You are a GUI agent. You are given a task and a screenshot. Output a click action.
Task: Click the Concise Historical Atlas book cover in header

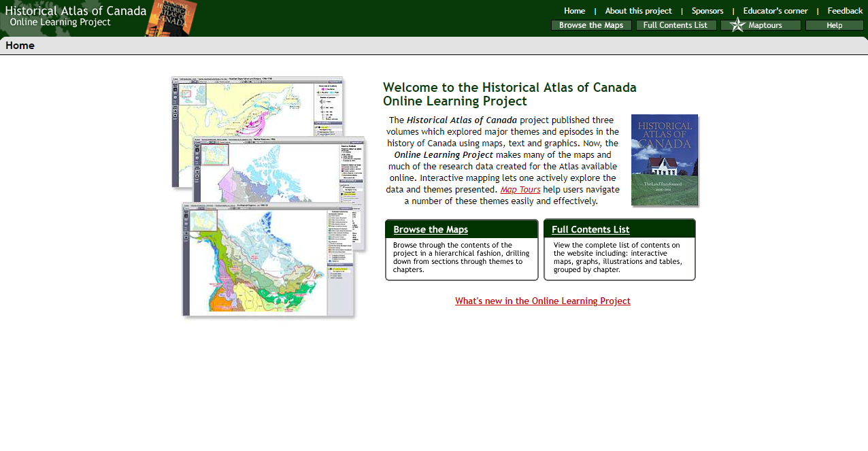click(x=171, y=18)
